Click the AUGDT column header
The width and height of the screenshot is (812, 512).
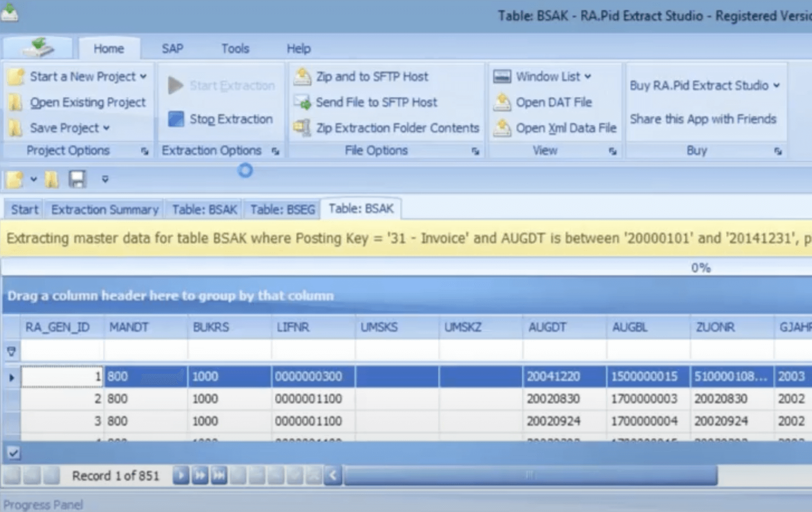click(564, 327)
